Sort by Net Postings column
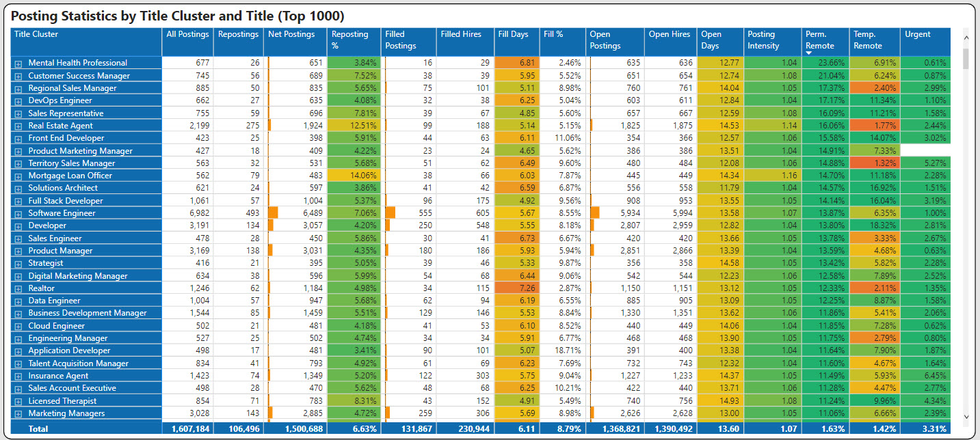The image size is (980, 440). click(x=296, y=42)
